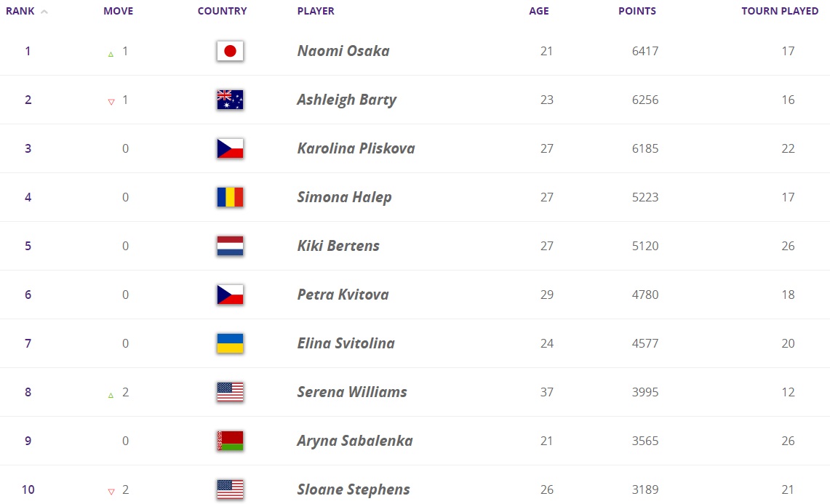Click the Romania flag icon
Viewport: 830px width, 504px height.
click(x=230, y=197)
